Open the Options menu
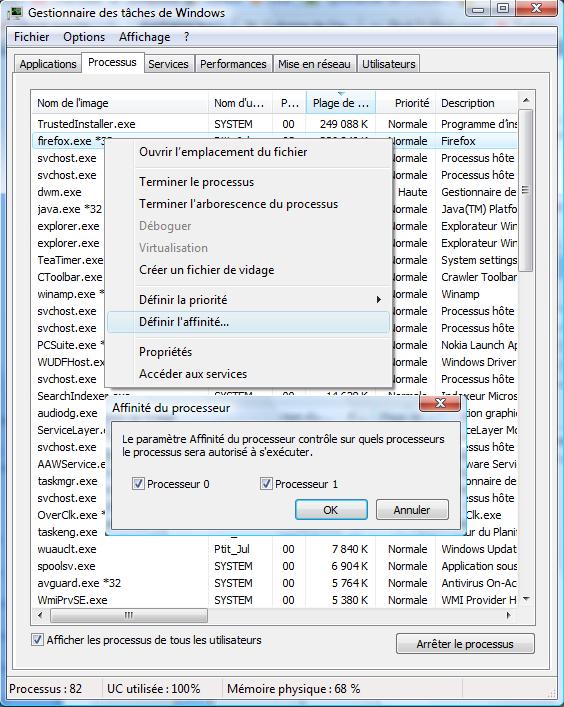Screen dimensions: 564x707 [x=84, y=37]
